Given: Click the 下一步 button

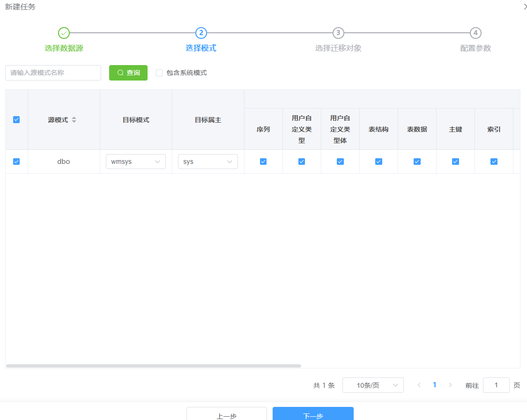Looking at the screenshot, I should 313,414.
